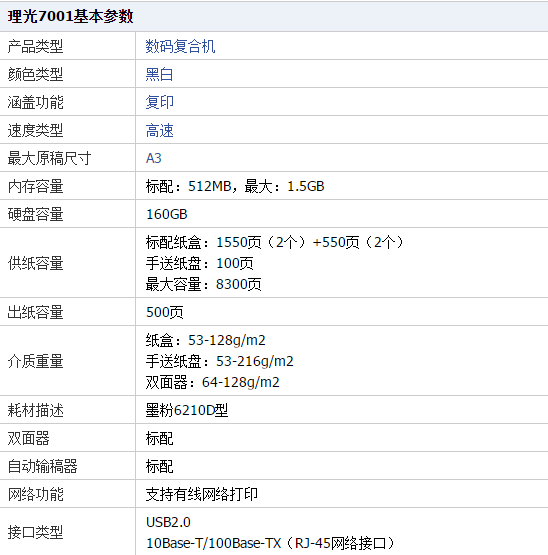Click the 网络功能 row label
Screen dimensions: 548x555
pos(35,494)
